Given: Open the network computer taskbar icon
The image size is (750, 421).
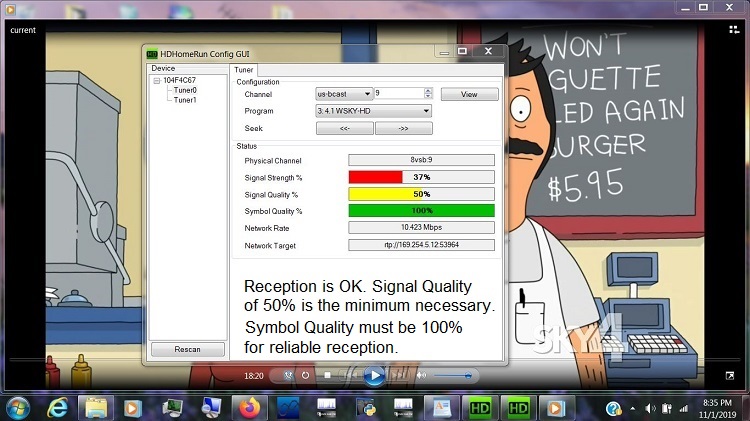Looking at the screenshot, I should (211, 408).
